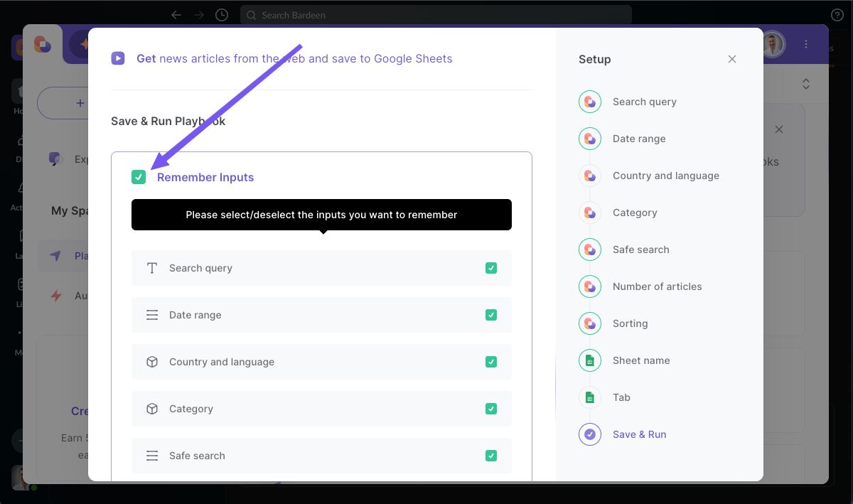
Task: Click the Search query step Bardeen icon
Action: click(x=590, y=102)
